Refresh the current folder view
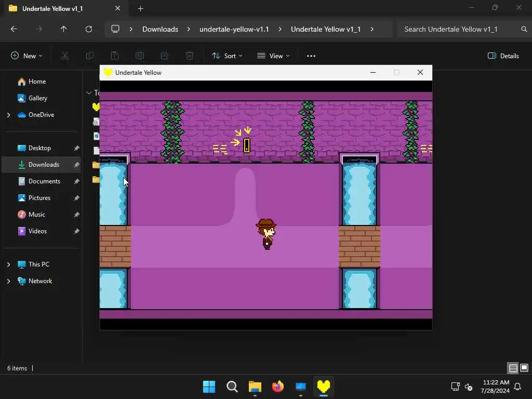The image size is (532, 399). 89,29
